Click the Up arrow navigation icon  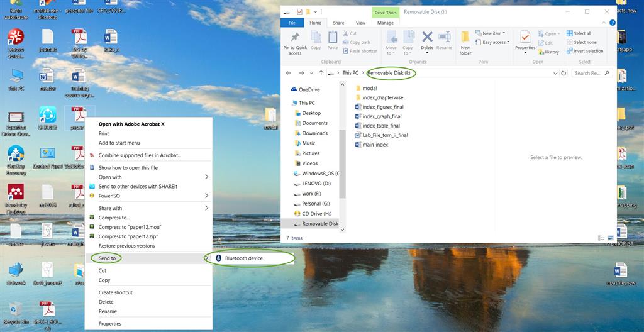[x=321, y=73]
